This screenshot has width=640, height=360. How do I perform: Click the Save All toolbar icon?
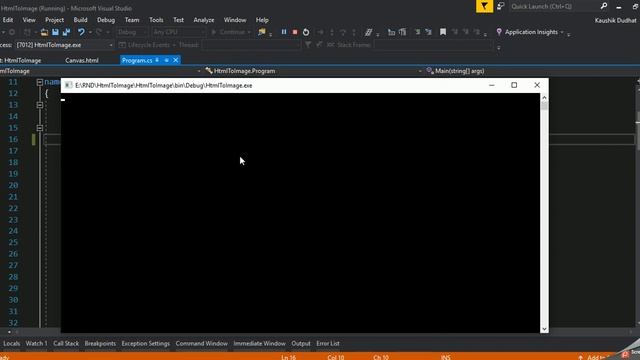(x=66, y=32)
